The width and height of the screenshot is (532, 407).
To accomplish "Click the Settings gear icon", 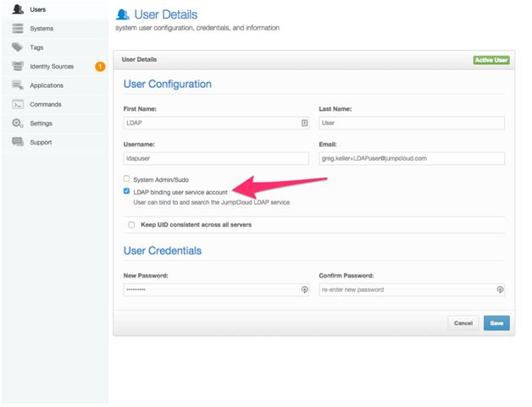I will [18, 123].
